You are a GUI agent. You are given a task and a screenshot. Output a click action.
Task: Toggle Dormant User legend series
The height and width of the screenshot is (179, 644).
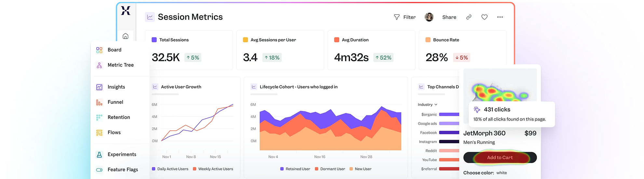(x=330, y=169)
